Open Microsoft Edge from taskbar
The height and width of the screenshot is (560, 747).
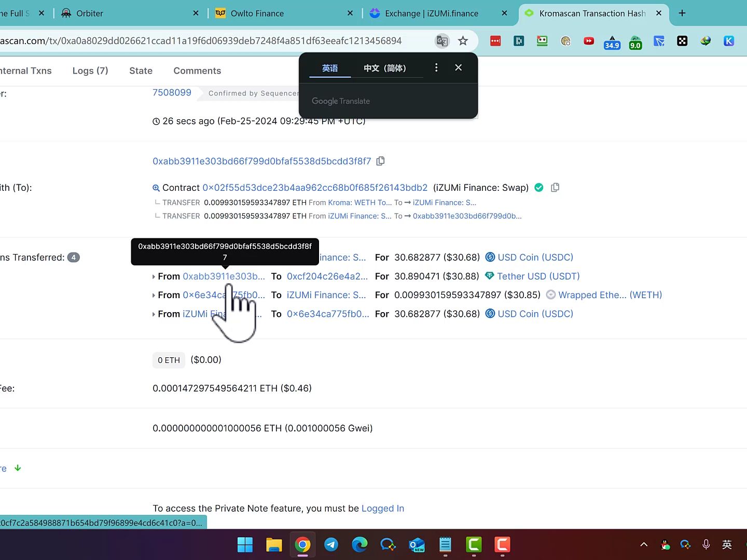pyautogui.click(x=359, y=544)
